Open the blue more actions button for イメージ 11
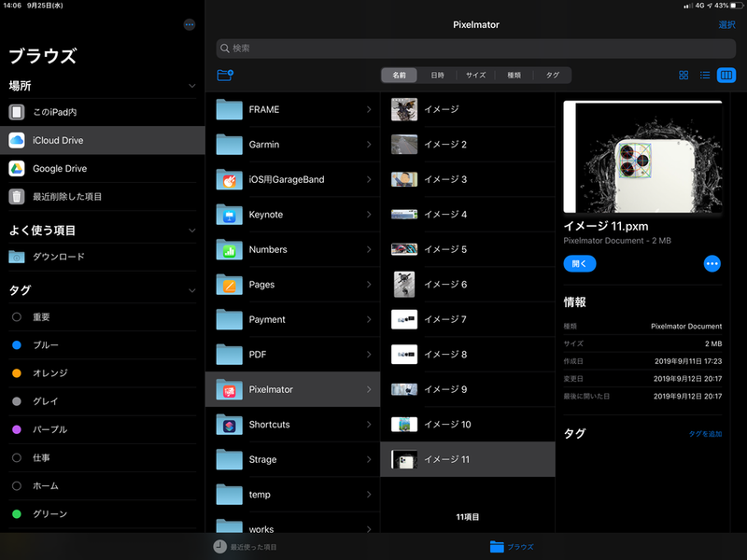Viewport: 747px width, 560px height. pyautogui.click(x=712, y=264)
